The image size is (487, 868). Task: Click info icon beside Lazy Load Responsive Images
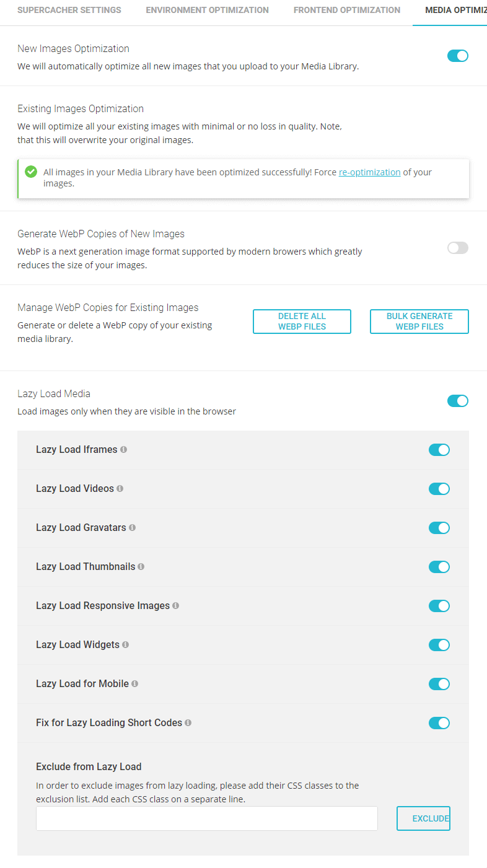[176, 606]
